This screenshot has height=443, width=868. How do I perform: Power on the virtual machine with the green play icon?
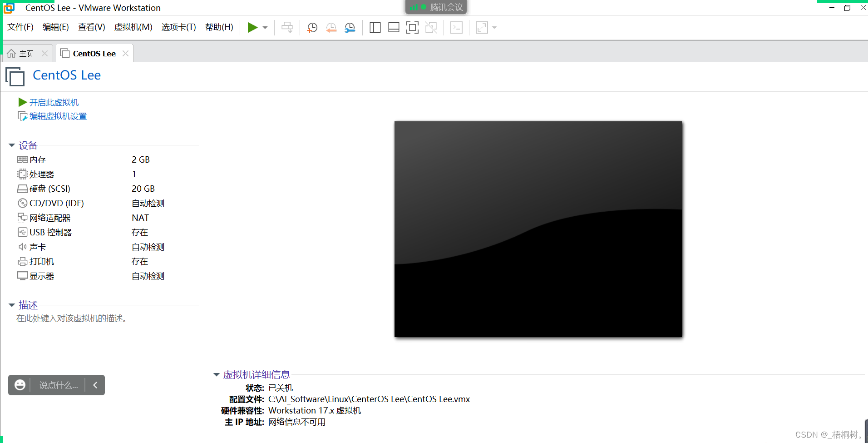pyautogui.click(x=252, y=27)
